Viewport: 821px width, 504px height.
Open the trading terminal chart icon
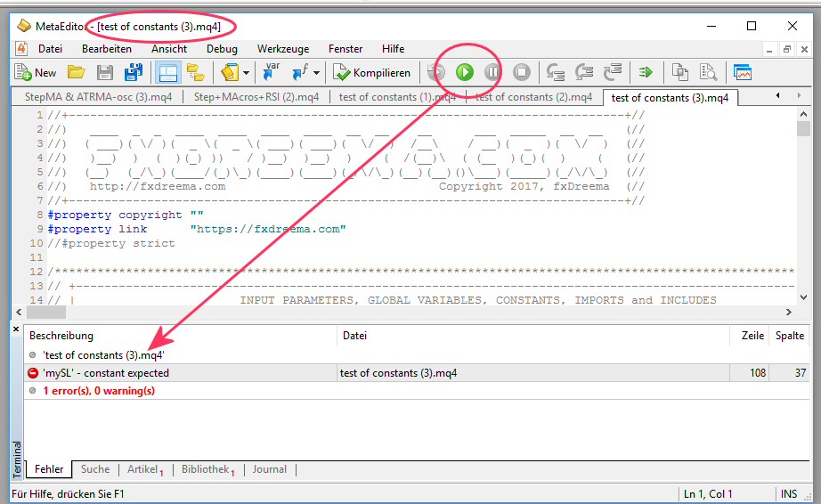pyautogui.click(x=743, y=72)
